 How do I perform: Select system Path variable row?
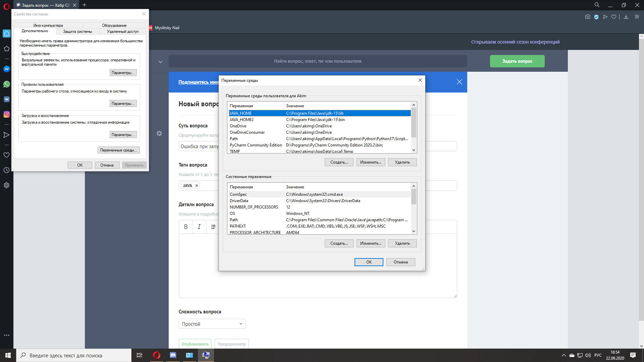tap(320, 220)
